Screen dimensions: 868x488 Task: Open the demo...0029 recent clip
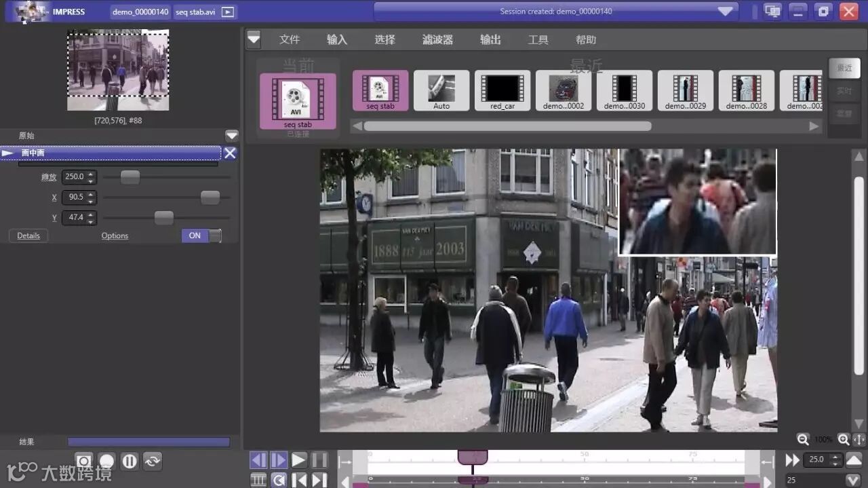[x=686, y=90]
